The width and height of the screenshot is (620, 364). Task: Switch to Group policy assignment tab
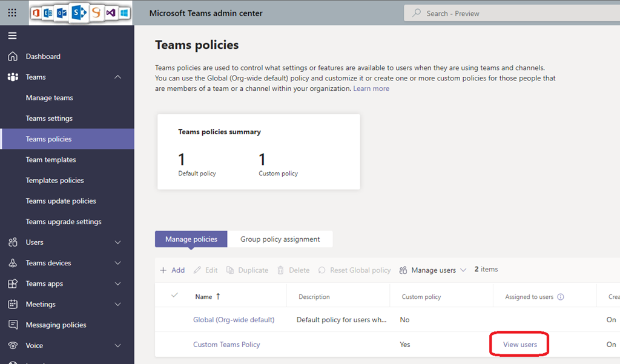[280, 239]
